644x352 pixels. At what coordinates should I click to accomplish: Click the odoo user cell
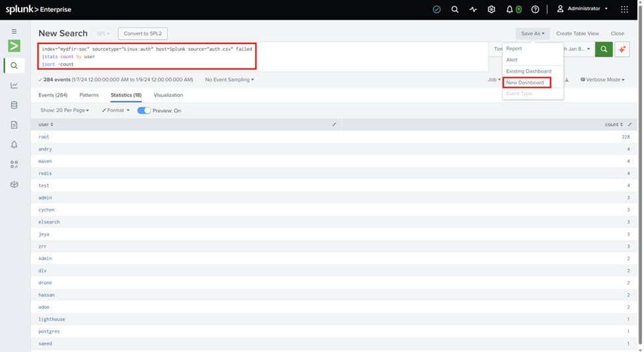44,307
